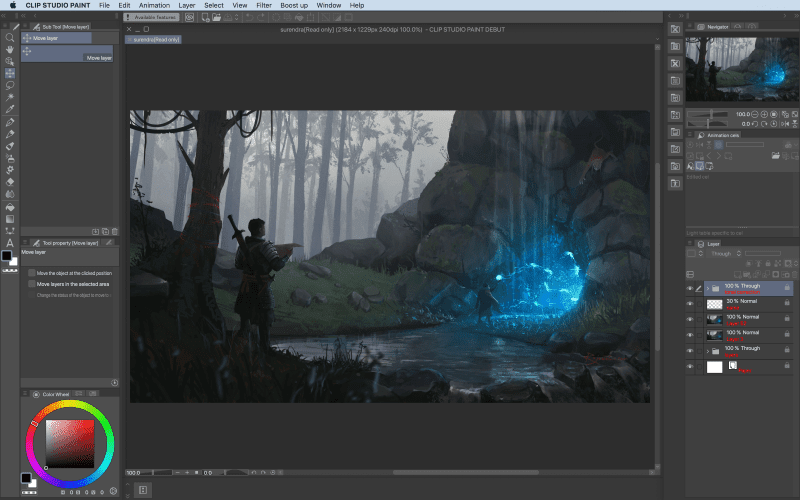Click the hue ring of the color wheel
The image size is (800, 500).
pyautogui.click(x=69, y=405)
